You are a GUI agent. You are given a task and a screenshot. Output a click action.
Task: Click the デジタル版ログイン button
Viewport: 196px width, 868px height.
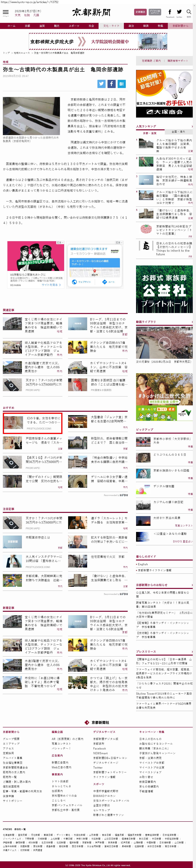[x=155, y=12]
